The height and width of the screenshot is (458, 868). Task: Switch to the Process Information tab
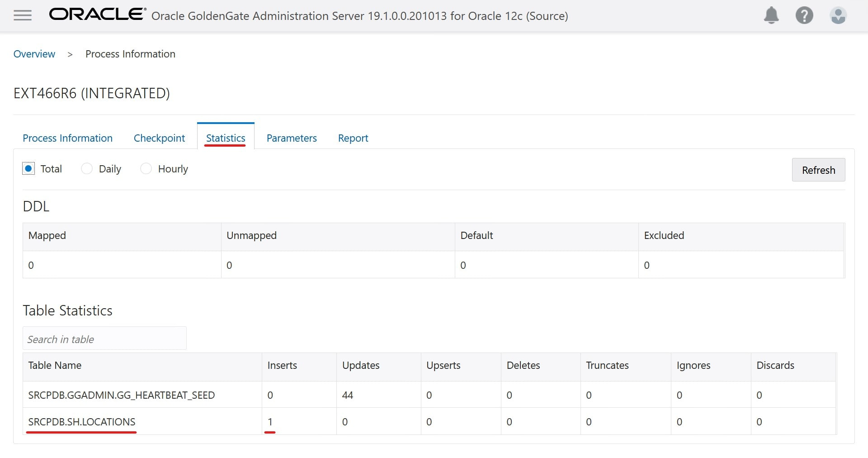[68, 138]
